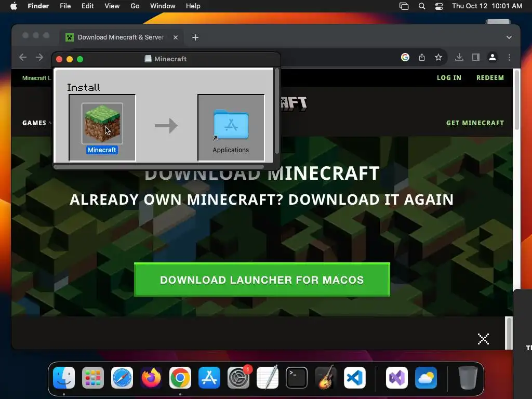Click the LOG IN link
Viewport: 532px width, 399px height.
click(x=449, y=78)
